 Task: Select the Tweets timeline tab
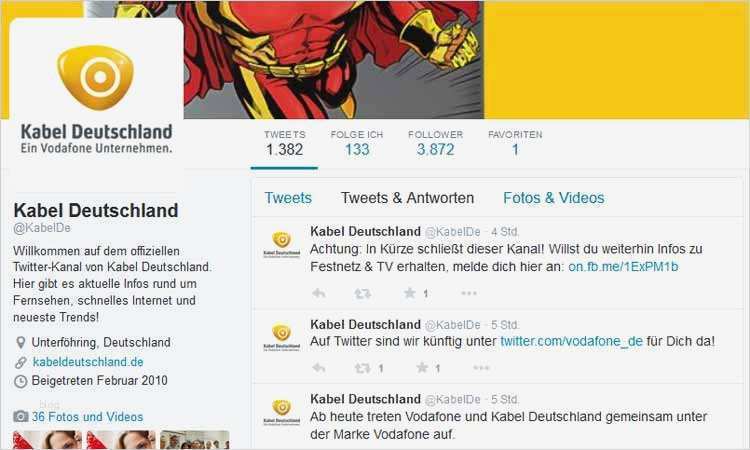tap(288, 198)
